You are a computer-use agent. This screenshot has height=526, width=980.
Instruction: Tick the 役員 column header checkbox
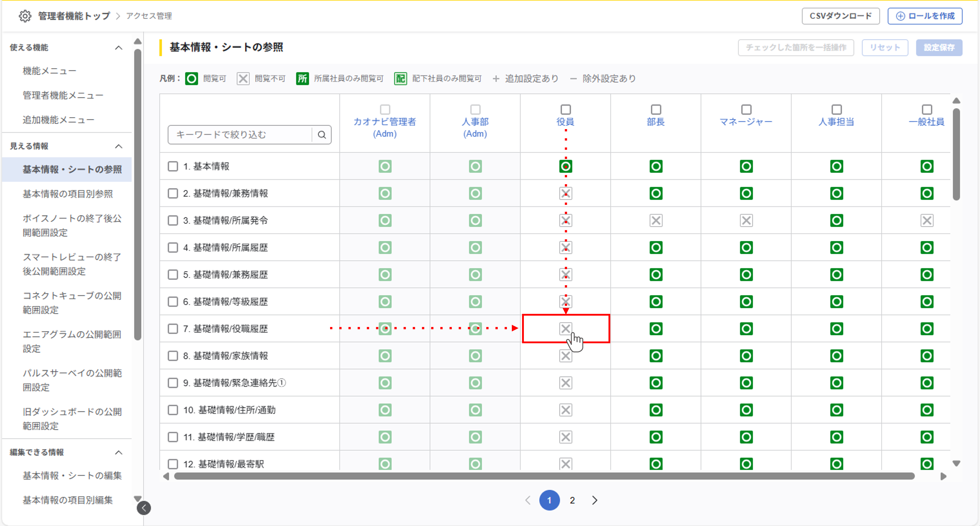click(565, 110)
